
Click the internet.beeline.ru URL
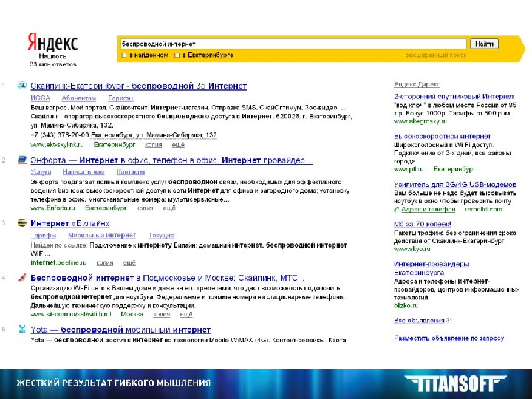[x=58, y=262]
